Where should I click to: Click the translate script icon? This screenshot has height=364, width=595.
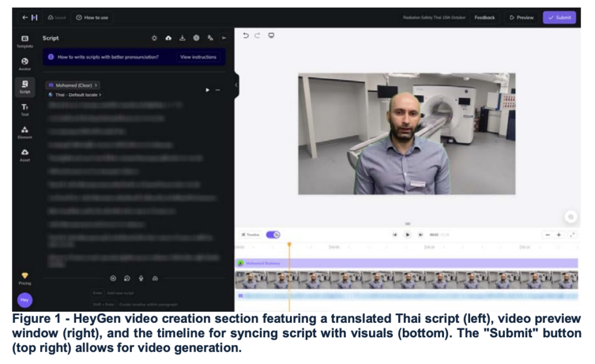(x=210, y=38)
